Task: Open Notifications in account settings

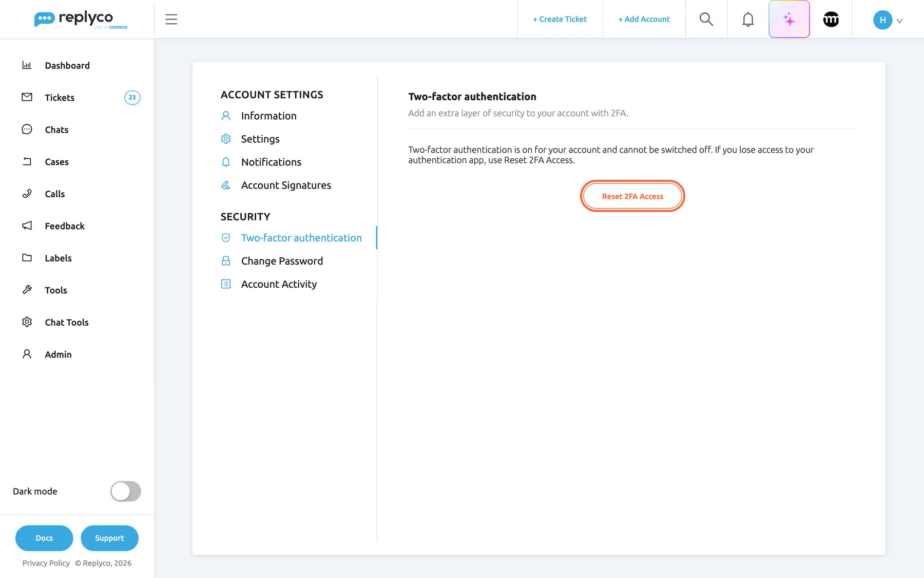Action: pyautogui.click(x=271, y=162)
